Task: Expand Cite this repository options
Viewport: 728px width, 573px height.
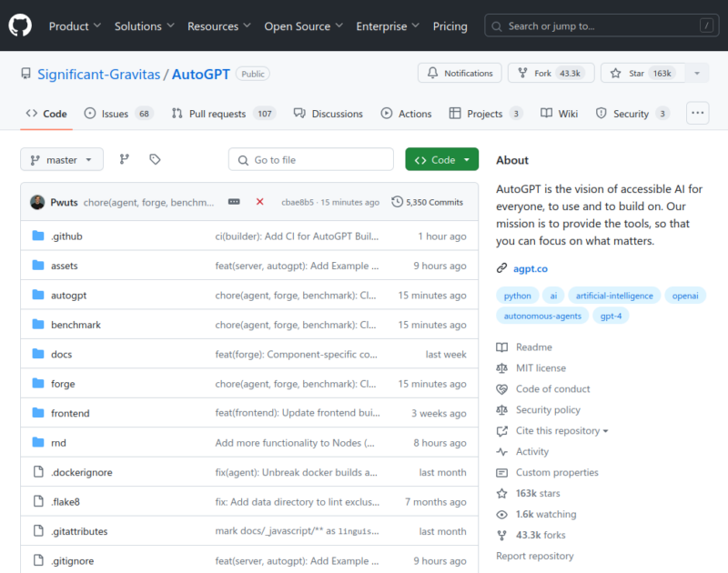Action: tap(551, 430)
